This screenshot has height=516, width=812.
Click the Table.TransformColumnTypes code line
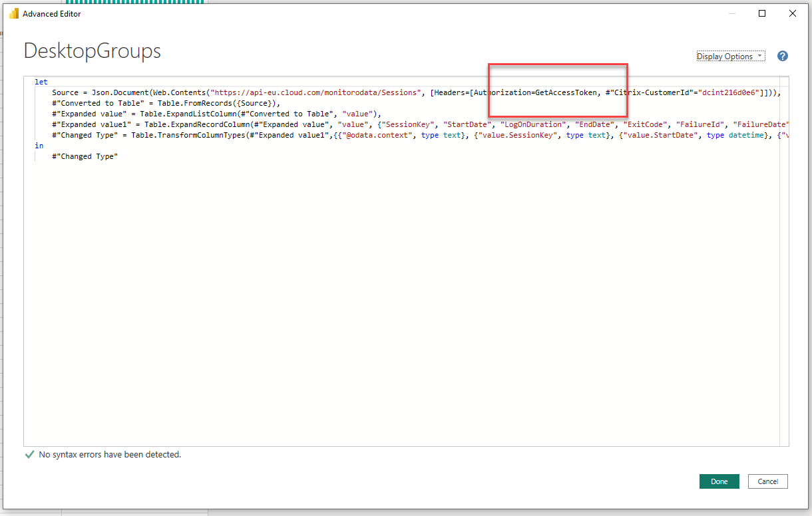click(x=420, y=135)
